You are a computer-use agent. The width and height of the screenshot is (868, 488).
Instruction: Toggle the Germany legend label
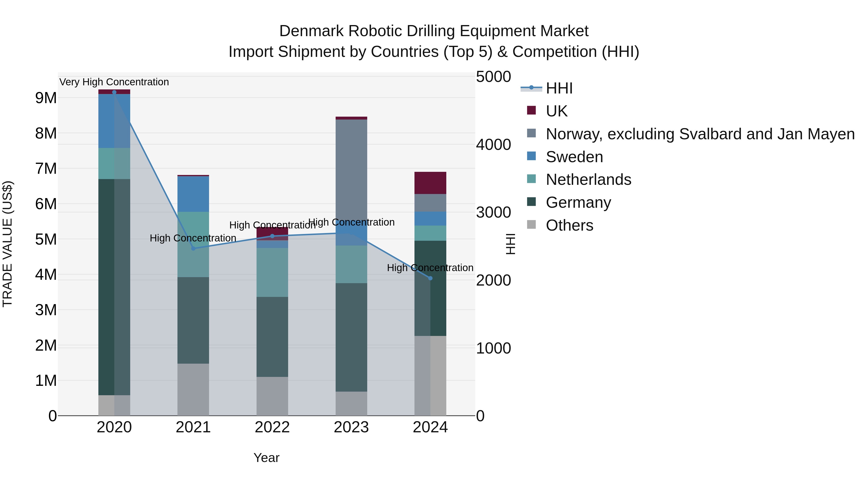tap(579, 202)
